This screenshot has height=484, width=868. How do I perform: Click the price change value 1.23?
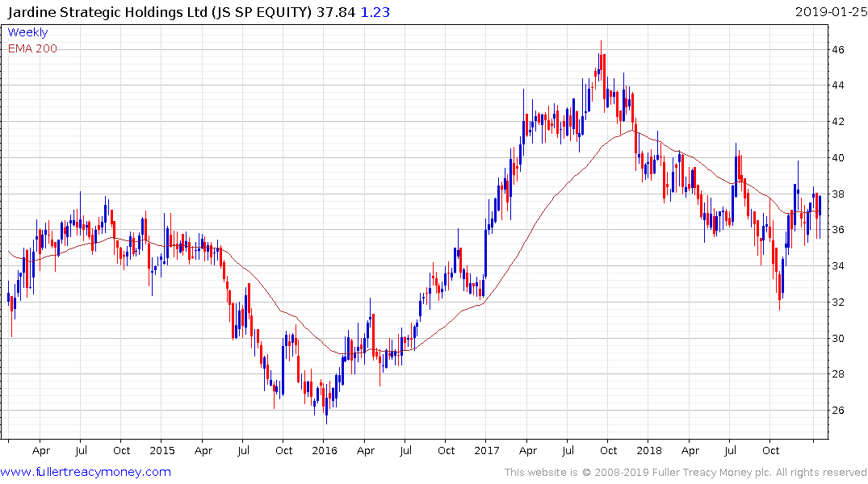click(375, 12)
